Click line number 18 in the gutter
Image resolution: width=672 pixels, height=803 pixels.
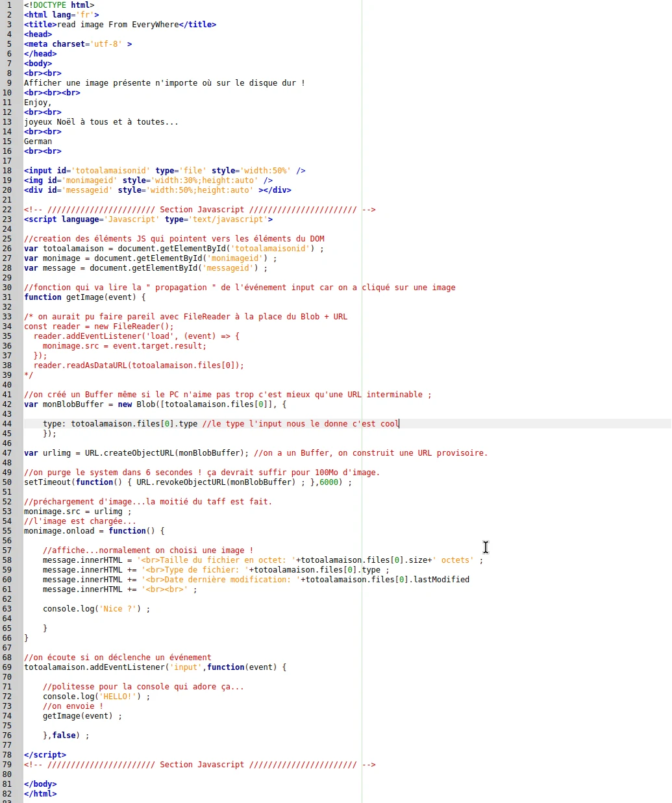coord(7,171)
